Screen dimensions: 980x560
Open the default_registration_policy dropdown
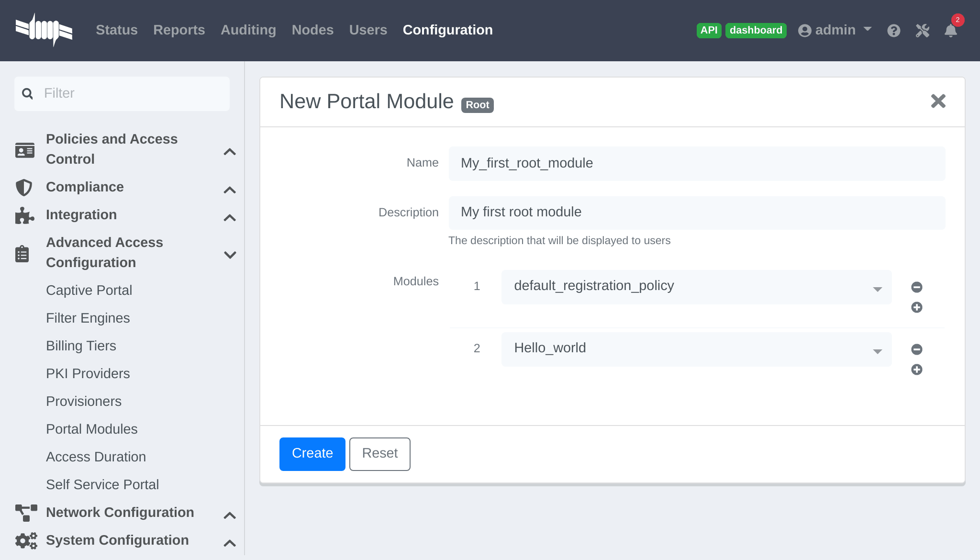click(x=877, y=288)
